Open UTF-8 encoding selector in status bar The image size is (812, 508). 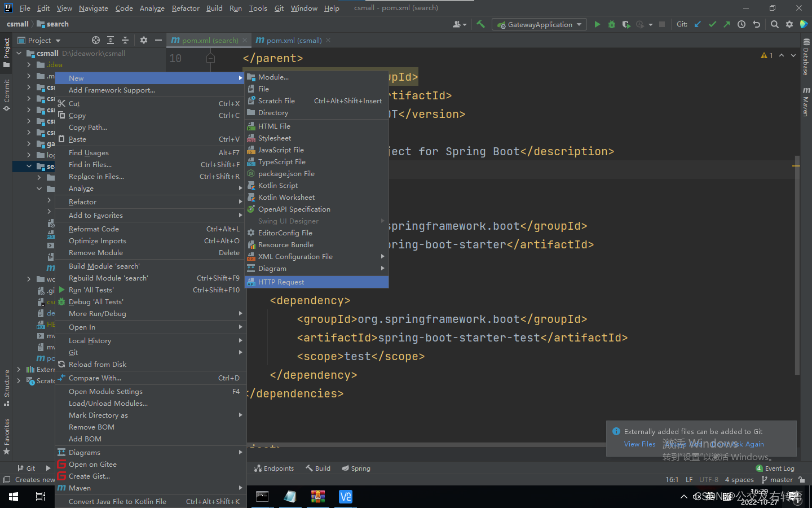coord(709,480)
